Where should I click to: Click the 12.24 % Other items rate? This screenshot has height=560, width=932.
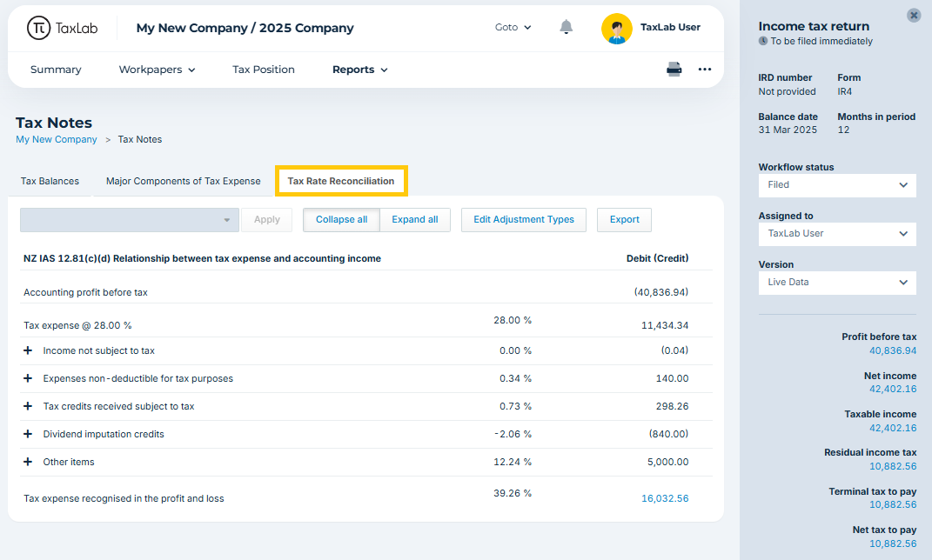pos(513,462)
